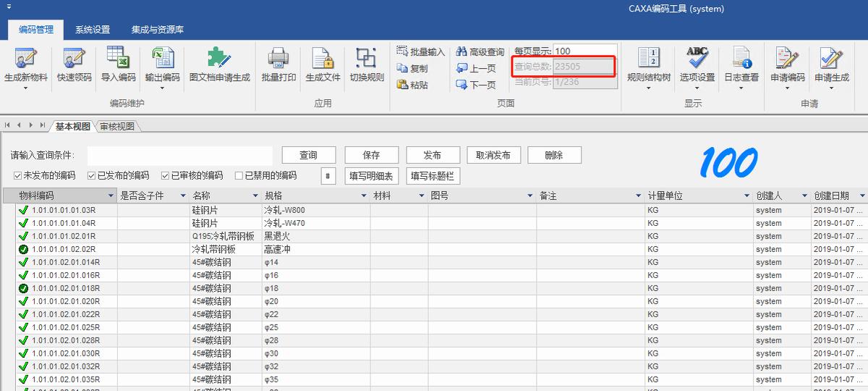This screenshot has width=868, height=391.
Task: Click the 申请编码 icon
Action: pos(787,58)
